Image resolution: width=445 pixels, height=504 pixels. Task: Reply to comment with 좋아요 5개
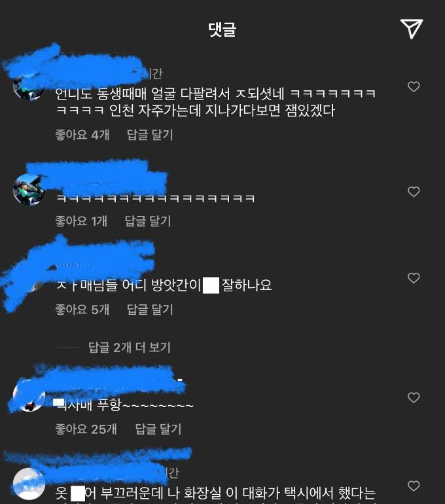pyautogui.click(x=150, y=309)
